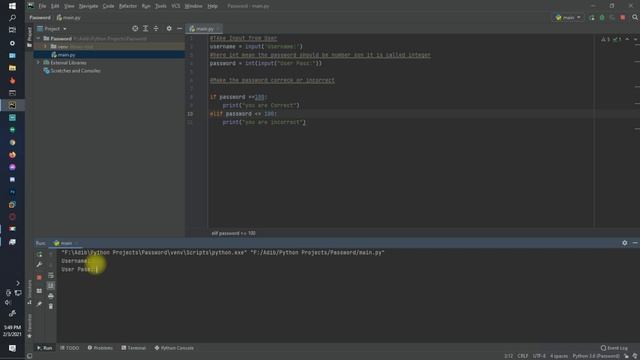The height and width of the screenshot is (360, 640).
Task: Open Run panel gear settings
Action: tap(624, 243)
